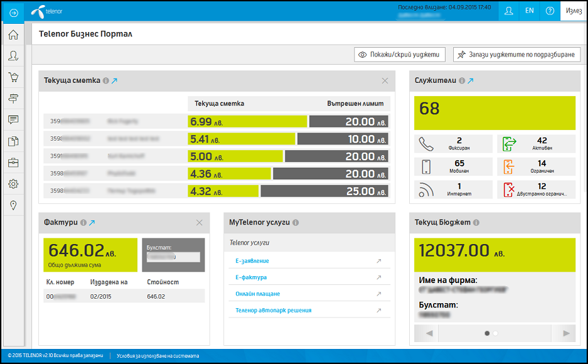Click the 10.00 лв. internal limit value
This screenshot has height=364, width=588.
pos(366,139)
